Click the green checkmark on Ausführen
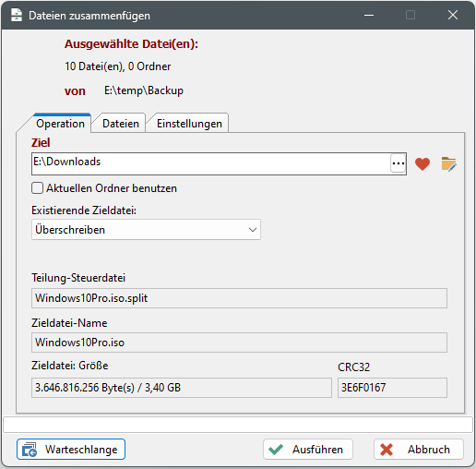The width and height of the screenshot is (476, 469). click(x=276, y=450)
